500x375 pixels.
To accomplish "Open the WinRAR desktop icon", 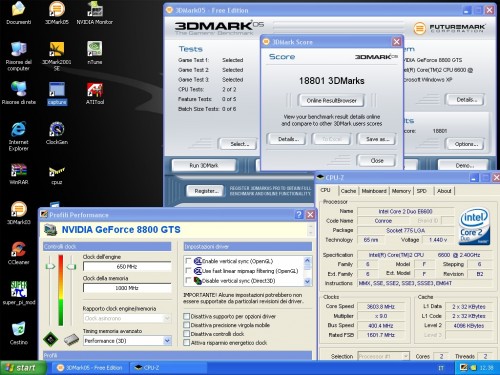I will pos(19,173).
